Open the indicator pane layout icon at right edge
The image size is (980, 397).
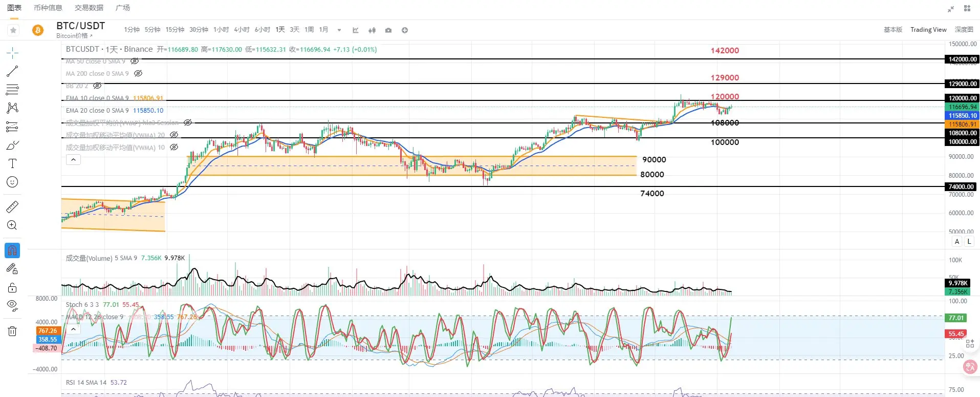tap(970, 344)
